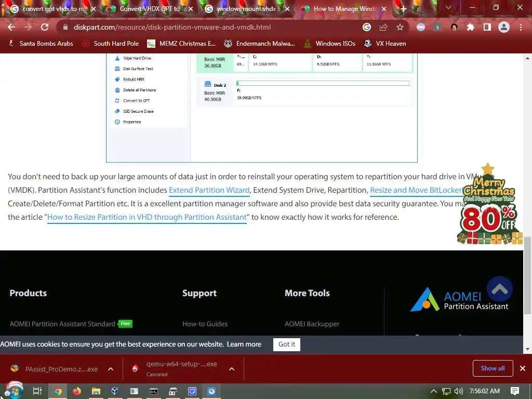The width and height of the screenshot is (532, 399).
Task: Click the gray S extension icon
Action: 437,27
